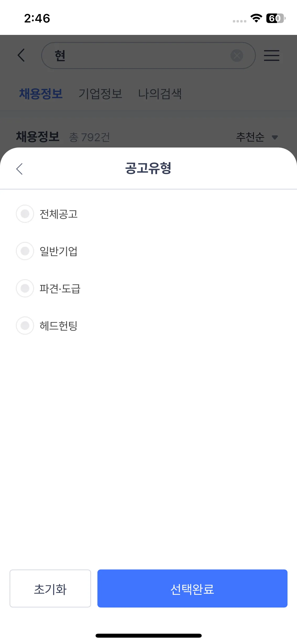297x644 pixels.
Task: Go back from 공고유형 sheet
Action: coord(20,169)
